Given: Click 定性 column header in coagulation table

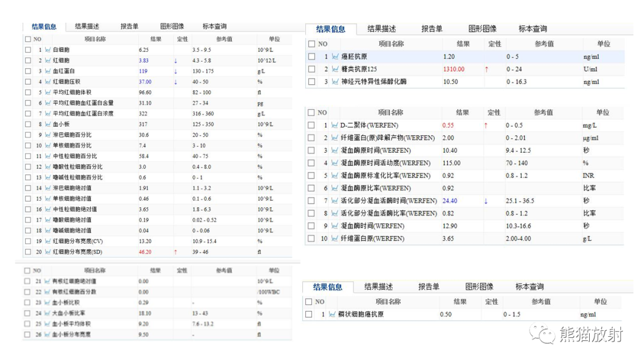Looking at the screenshot, I should 494,112.
